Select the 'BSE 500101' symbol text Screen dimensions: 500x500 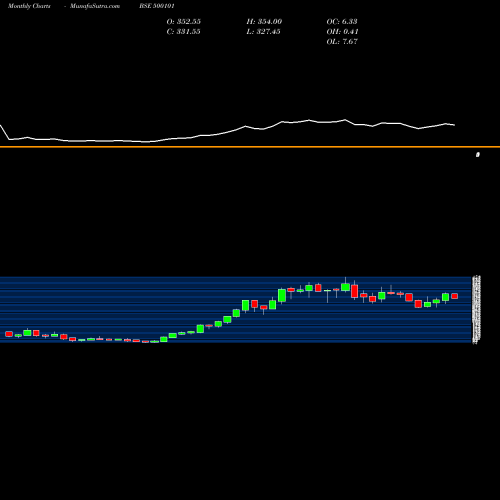(157, 6)
